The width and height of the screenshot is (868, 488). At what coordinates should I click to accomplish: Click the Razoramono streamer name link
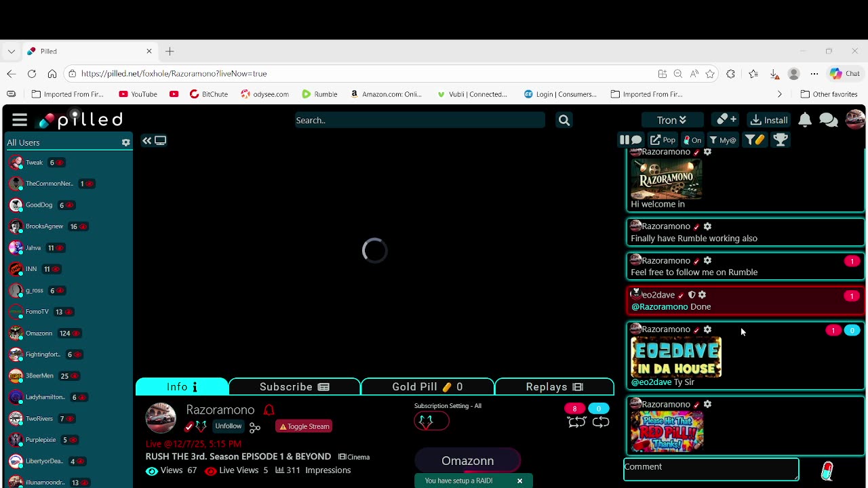pyautogui.click(x=220, y=410)
